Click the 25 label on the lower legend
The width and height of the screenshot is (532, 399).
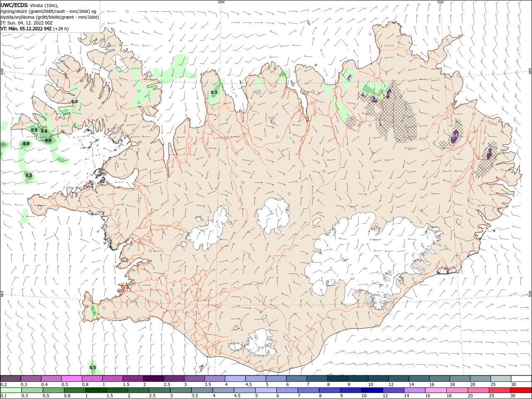(492, 396)
